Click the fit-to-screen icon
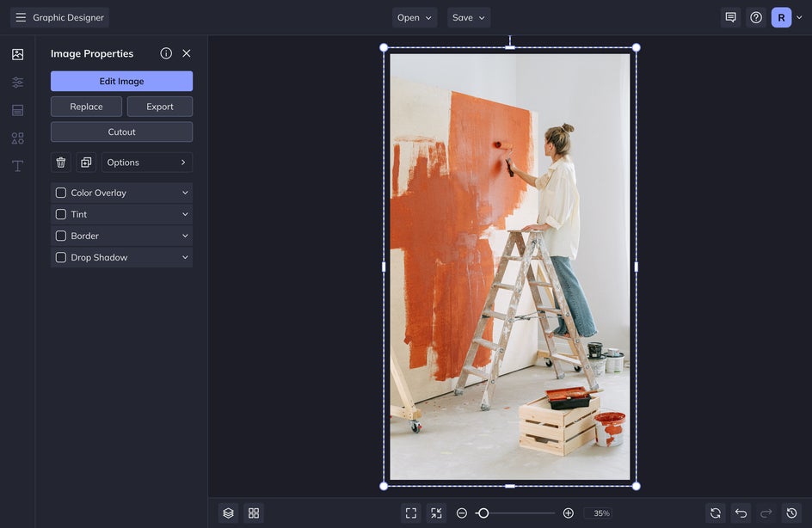Image resolution: width=812 pixels, height=528 pixels. click(411, 513)
